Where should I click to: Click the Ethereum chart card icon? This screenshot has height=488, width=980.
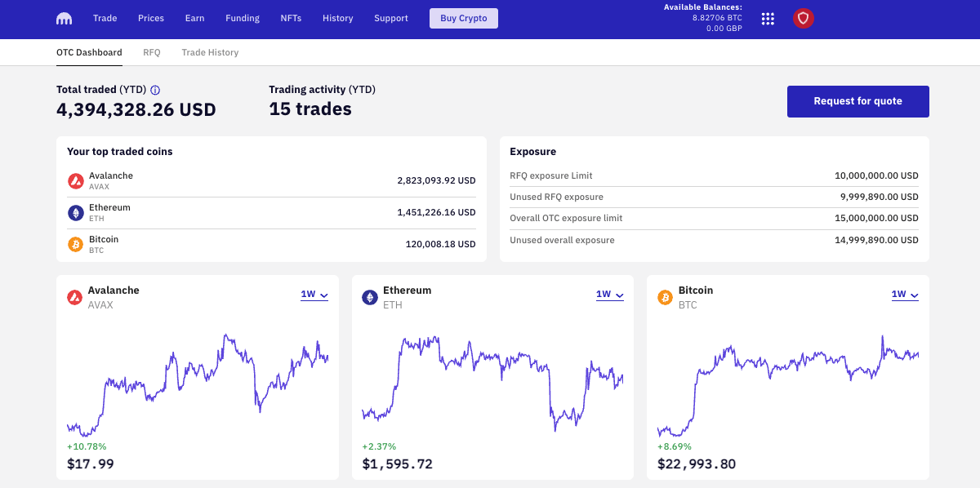[x=370, y=298]
